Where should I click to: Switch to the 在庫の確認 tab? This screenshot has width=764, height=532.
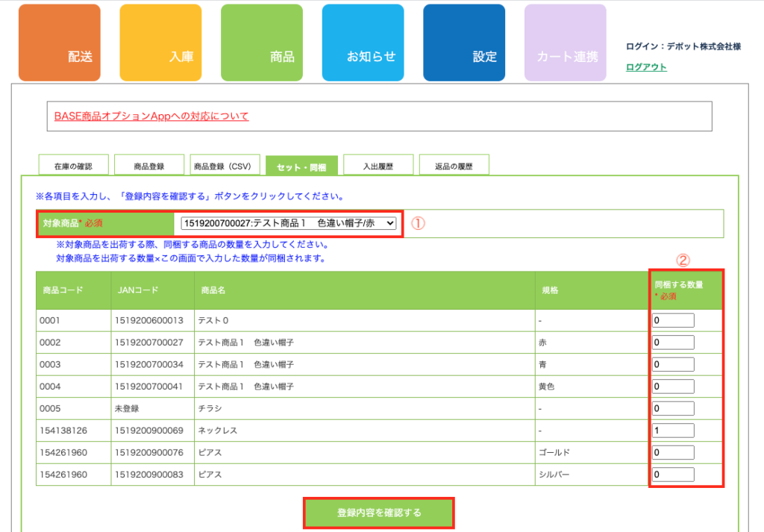point(73,166)
